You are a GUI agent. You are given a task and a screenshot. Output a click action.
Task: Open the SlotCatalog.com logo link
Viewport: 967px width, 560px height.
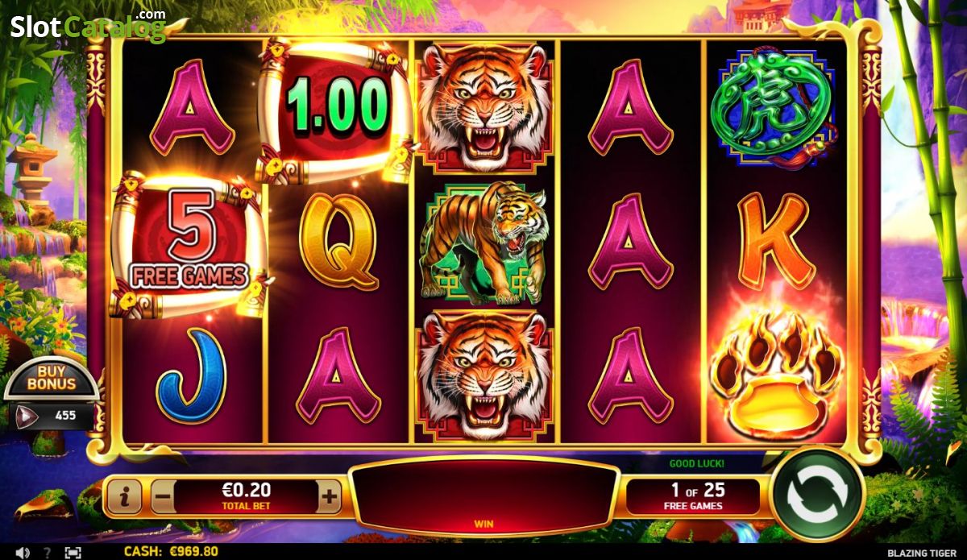(x=88, y=26)
